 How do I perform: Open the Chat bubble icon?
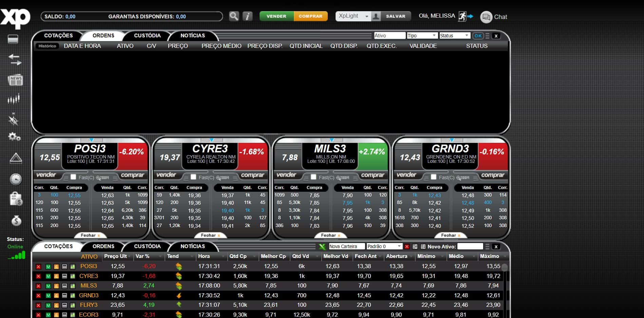point(486,17)
